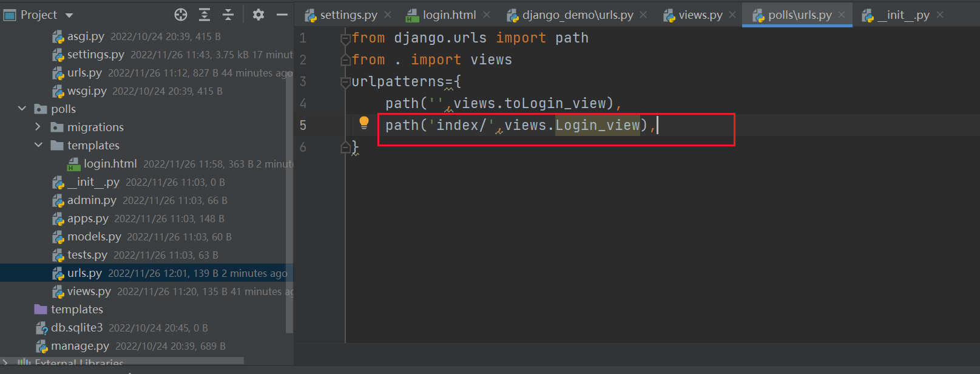This screenshot has width=980, height=374.
Task: Collapse the polls folder
Action: click(x=22, y=109)
